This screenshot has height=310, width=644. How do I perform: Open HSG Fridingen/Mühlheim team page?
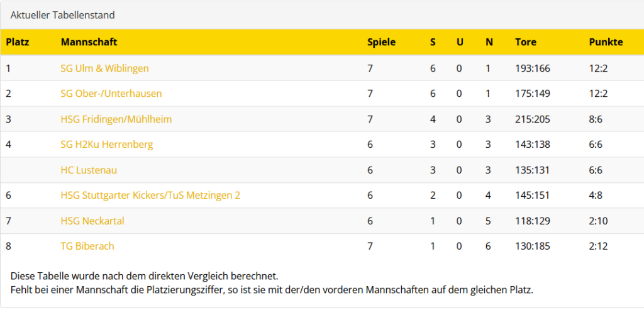point(116,119)
